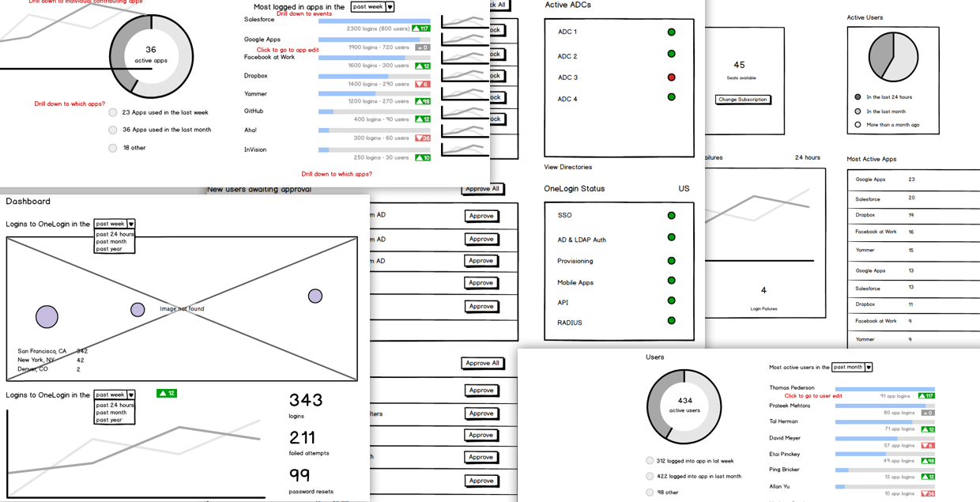Click Approve All beside New users awaiting approval
Screen dimensions: 980x502
482,189
